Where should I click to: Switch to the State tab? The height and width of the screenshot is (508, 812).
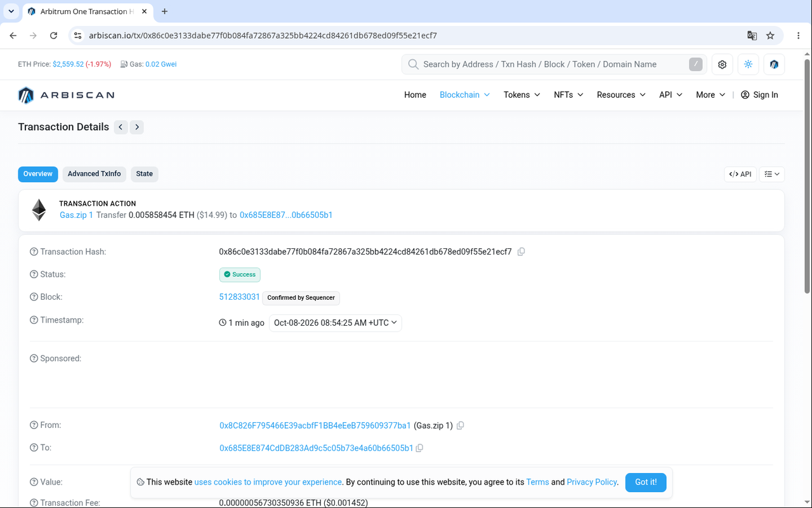[x=145, y=174]
